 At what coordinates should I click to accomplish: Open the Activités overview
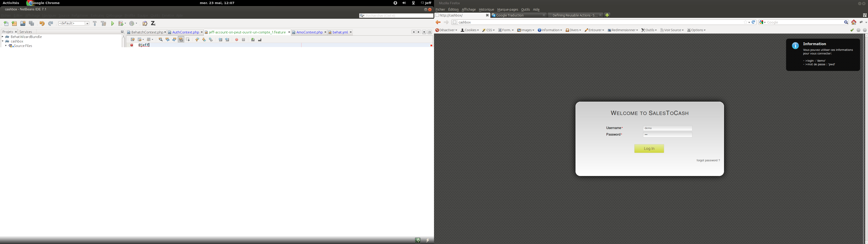11,3
